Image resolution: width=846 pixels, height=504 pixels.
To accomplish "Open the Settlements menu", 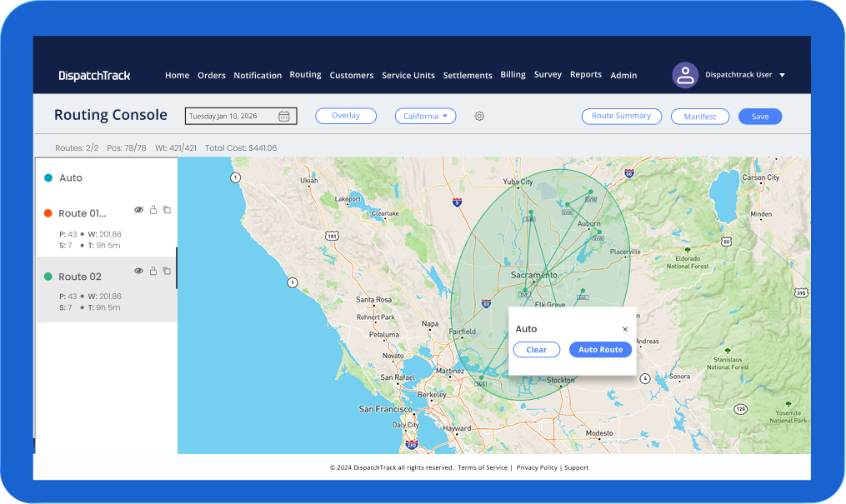I will pos(468,75).
